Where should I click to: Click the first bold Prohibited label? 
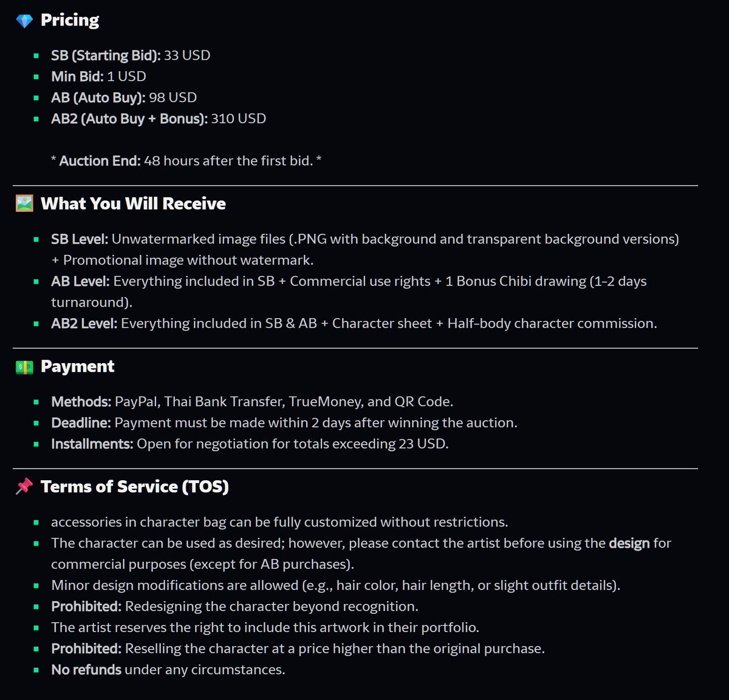86,607
